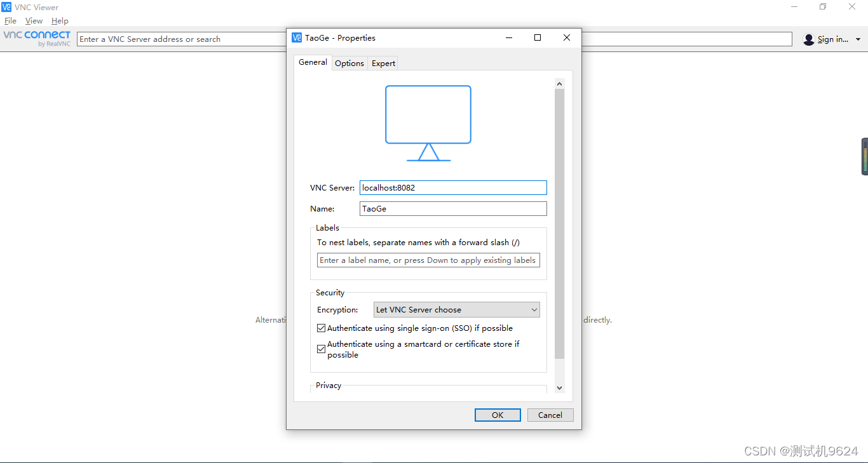The image size is (868, 463).
Task: Maximize the TaoGe Properties dialog
Action: tap(538, 37)
